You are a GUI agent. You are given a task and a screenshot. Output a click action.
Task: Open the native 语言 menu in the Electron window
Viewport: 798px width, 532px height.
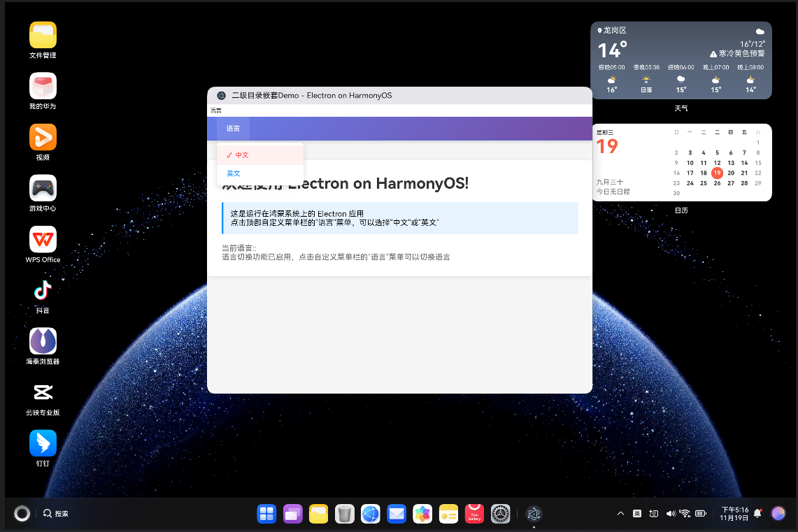[x=216, y=110]
